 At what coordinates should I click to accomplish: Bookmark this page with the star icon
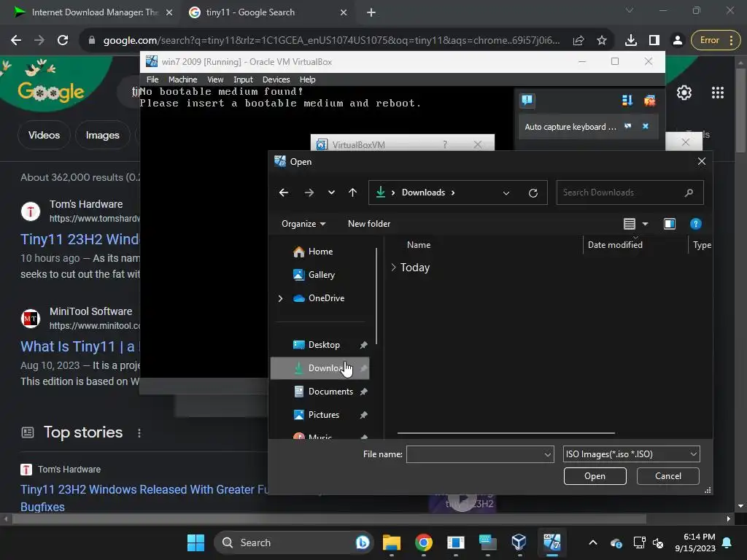tap(602, 41)
